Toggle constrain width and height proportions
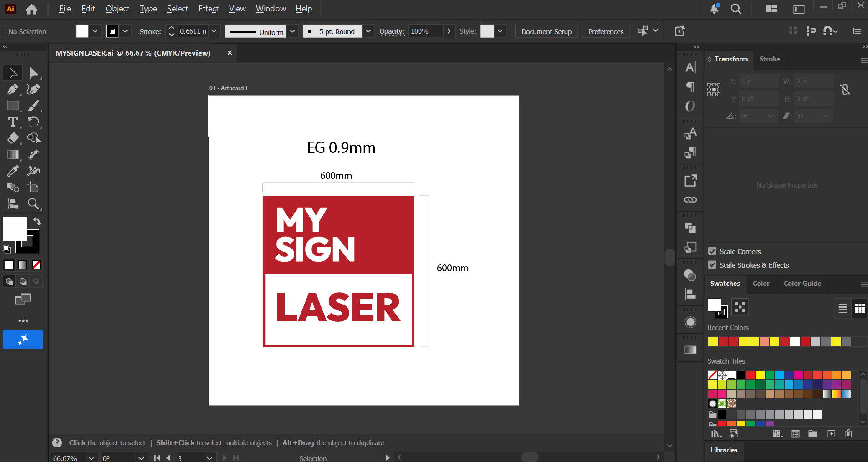The height and width of the screenshot is (462, 868). point(845,90)
